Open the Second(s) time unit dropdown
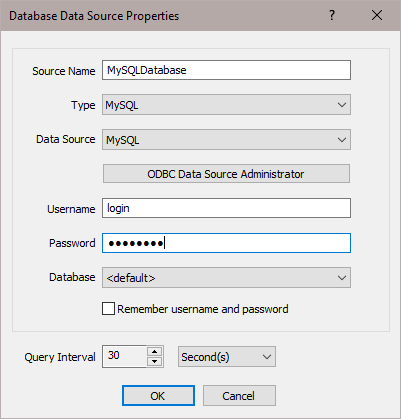This screenshot has width=401, height=419. [x=227, y=357]
